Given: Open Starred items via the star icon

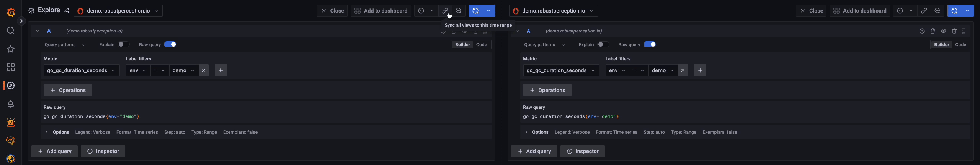Looking at the screenshot, I should [11, 49].
